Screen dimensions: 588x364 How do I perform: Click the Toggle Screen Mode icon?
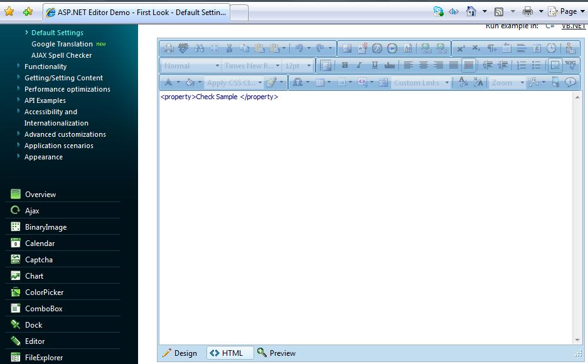[x=555, y=82]
